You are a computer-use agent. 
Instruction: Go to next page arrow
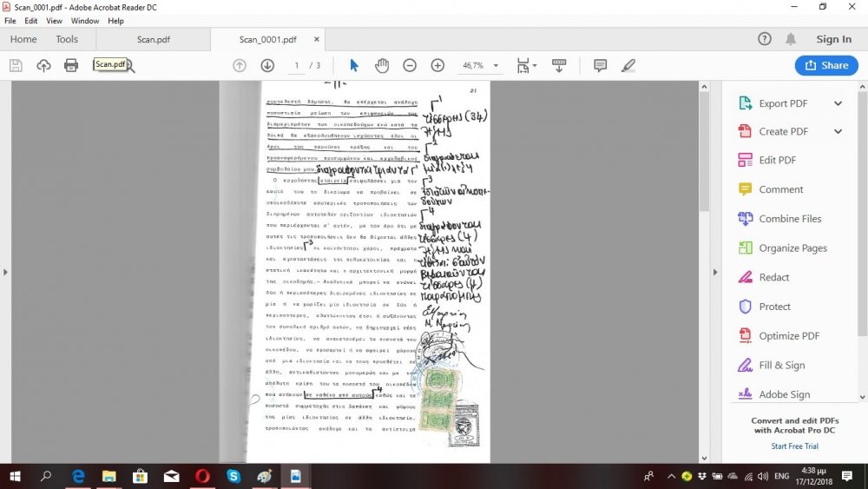(x=267, y=65)
